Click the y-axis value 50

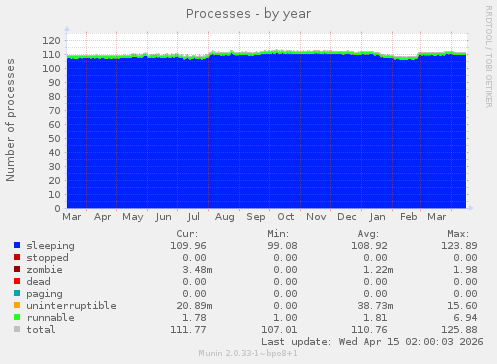[54, 139]
